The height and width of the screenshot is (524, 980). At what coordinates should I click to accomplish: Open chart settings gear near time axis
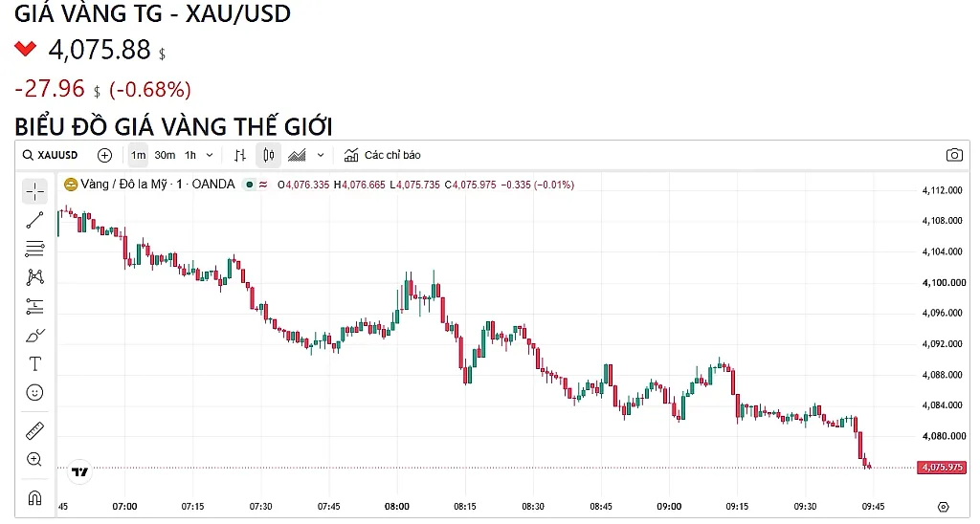[x=944, y=507]
